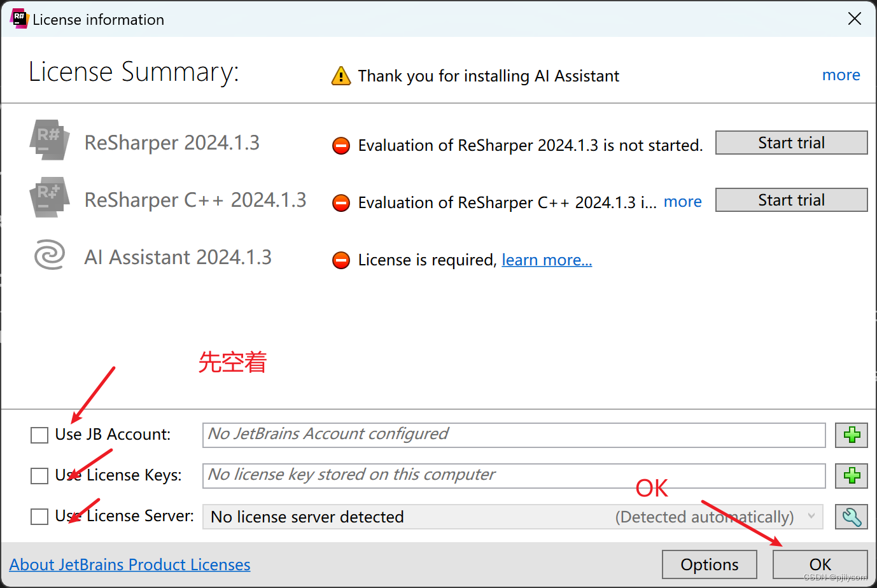Screen dimensions: 877x588
Task: Add a license key with the green plus
Action: coord(852,476)
